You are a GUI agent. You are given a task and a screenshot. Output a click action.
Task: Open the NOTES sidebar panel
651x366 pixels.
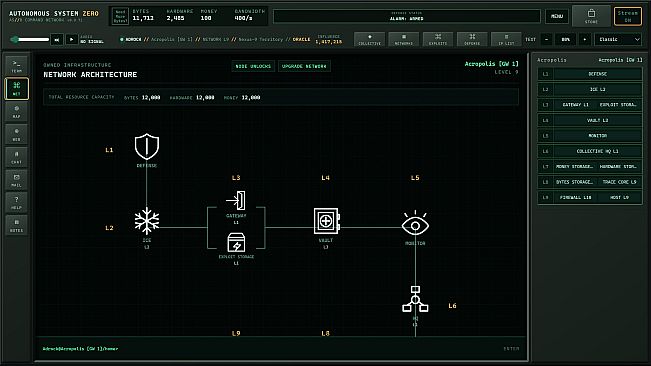[17, 225]
